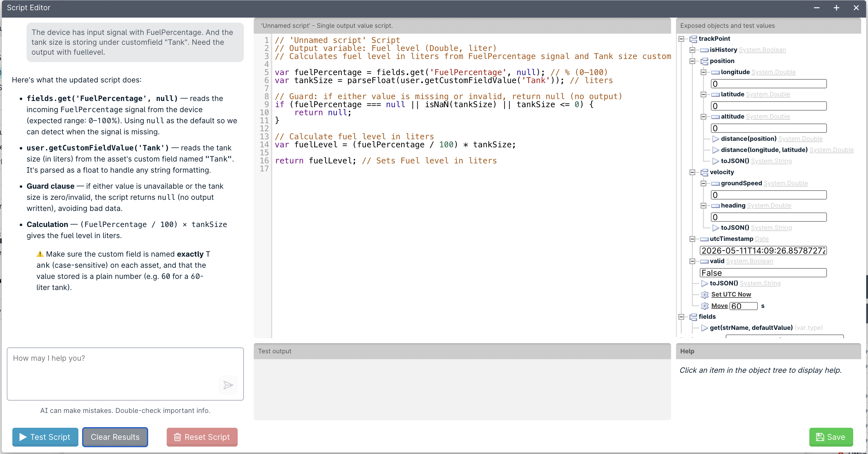868x454 pixels.
Task: Collapse the heading node
Action: pos(703,206)
